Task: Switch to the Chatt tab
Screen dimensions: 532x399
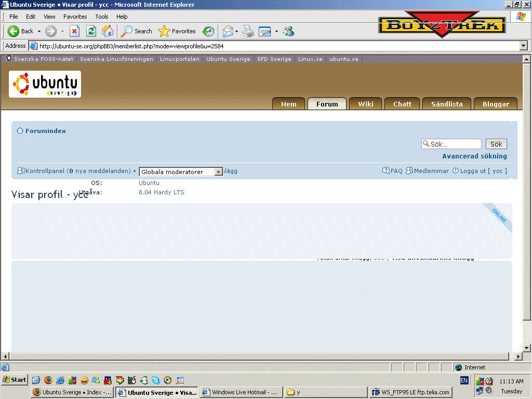Action: click(x=402, y=104)
